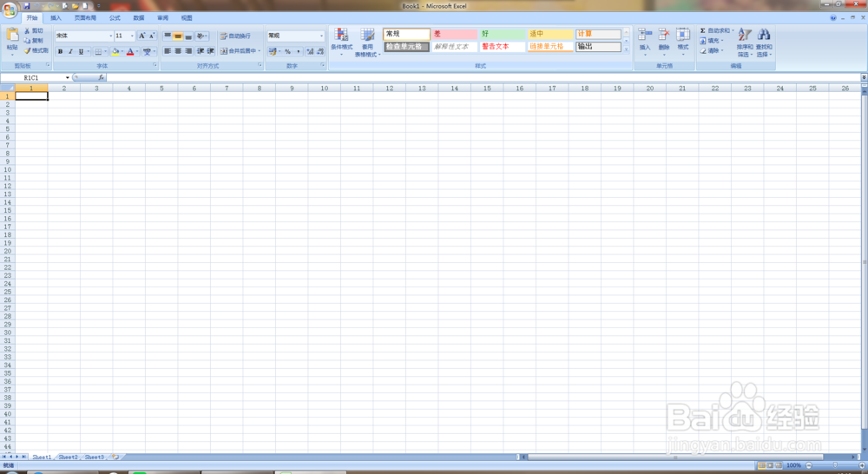Click the formula bar input field
This screenshot has width=868, height=474.
point(483,77)
